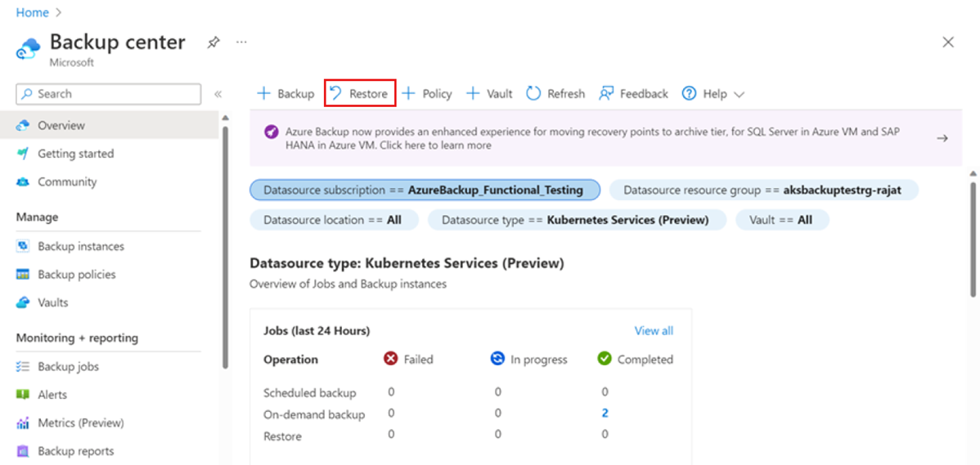Create a new Policy from toolbar
The height and width of the screenshot is (465, 980).
427,93
